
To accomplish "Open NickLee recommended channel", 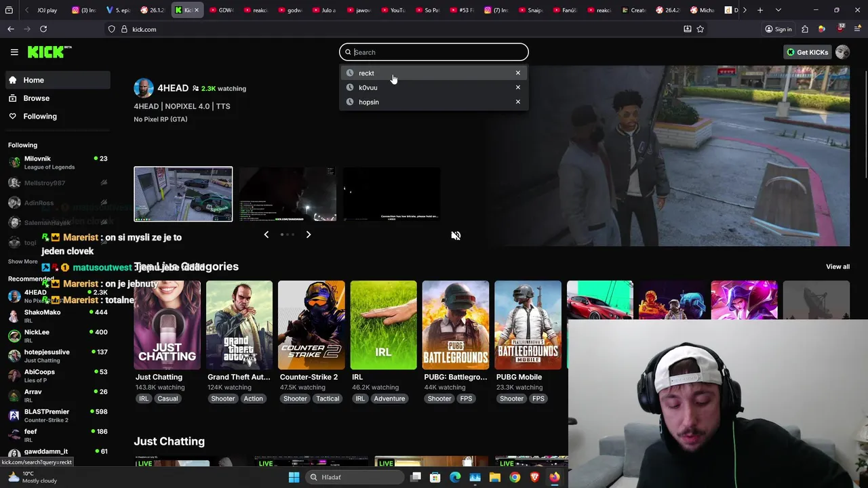I will pos(58,335).
